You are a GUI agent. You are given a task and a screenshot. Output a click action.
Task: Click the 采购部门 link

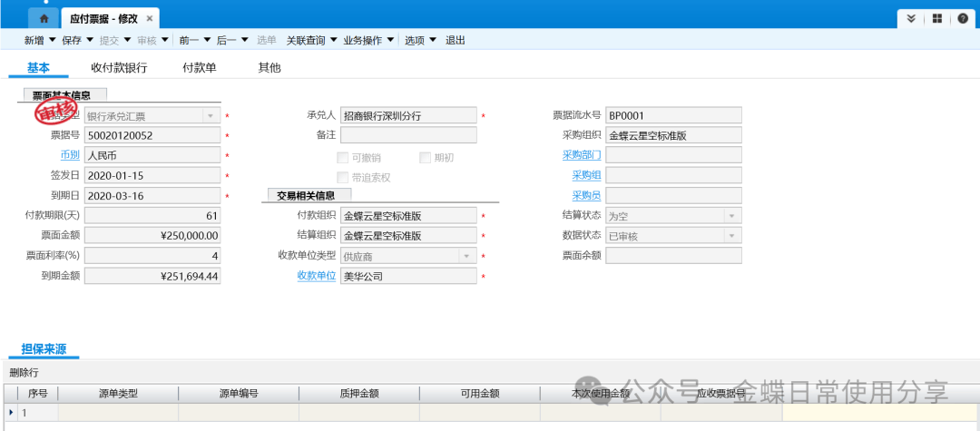click(581, 155)
